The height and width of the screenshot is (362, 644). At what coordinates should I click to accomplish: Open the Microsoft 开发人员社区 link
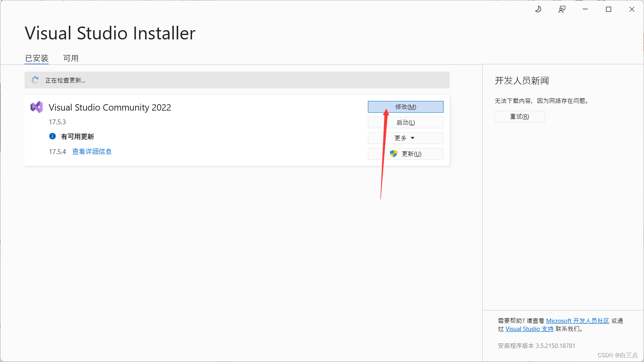pyautogui.click(x=578, y=321)
